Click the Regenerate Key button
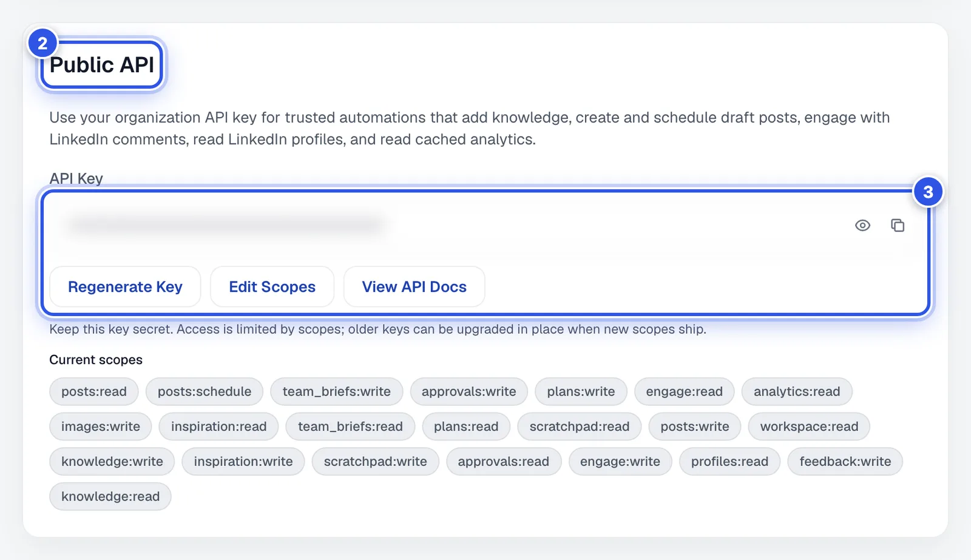This screenshot has height=560, width=971. pos(125,286)
